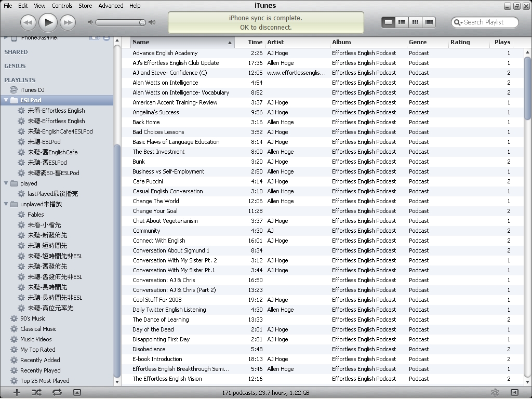Sort by the Album column header
The image size is (532, 399).
pos(368,42)
